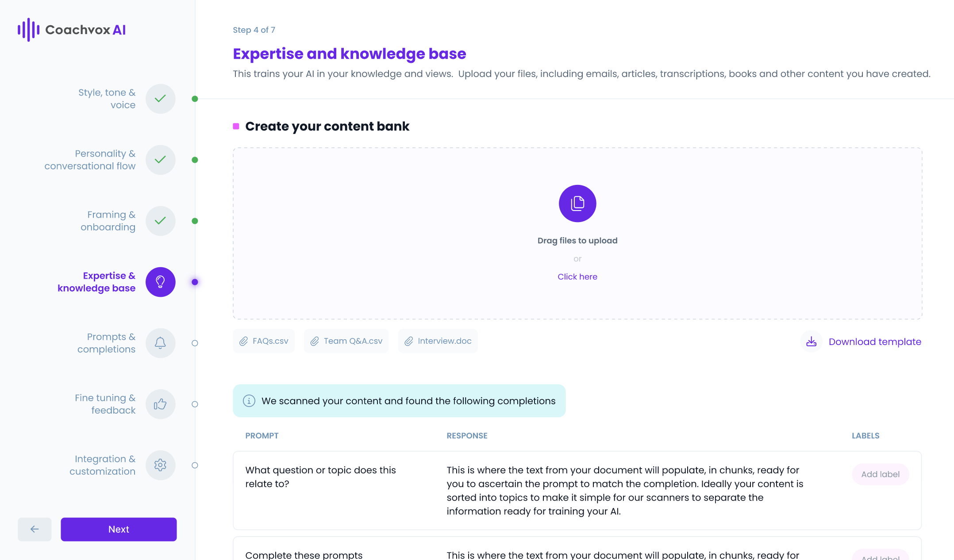The height and width of the screenshot is (560, 954).
Task: Click the 'Click here' upload link
Action: 577,276
